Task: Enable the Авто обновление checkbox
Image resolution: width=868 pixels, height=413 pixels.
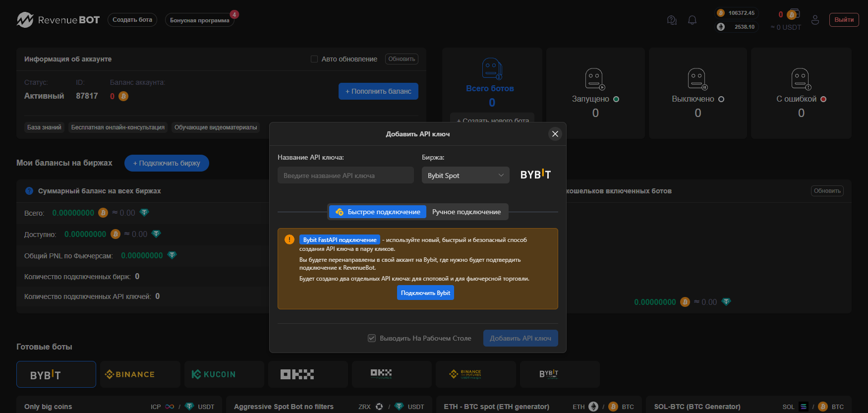Action: tap(314, 59)
